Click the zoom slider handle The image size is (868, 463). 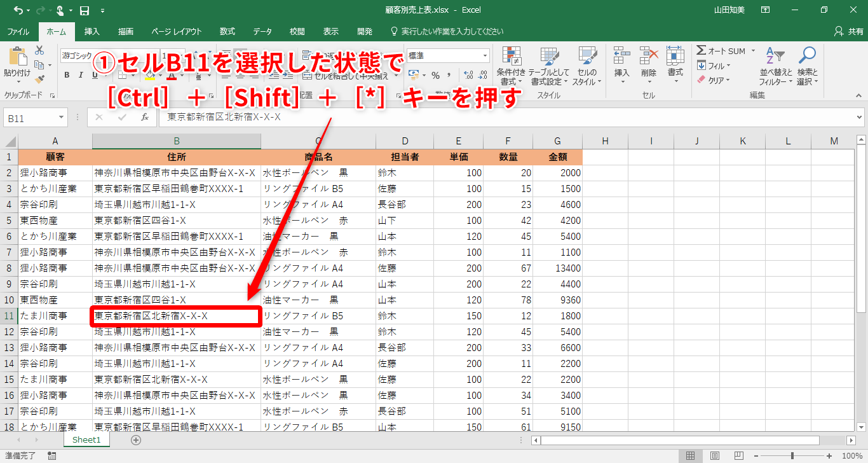[792, 455]
